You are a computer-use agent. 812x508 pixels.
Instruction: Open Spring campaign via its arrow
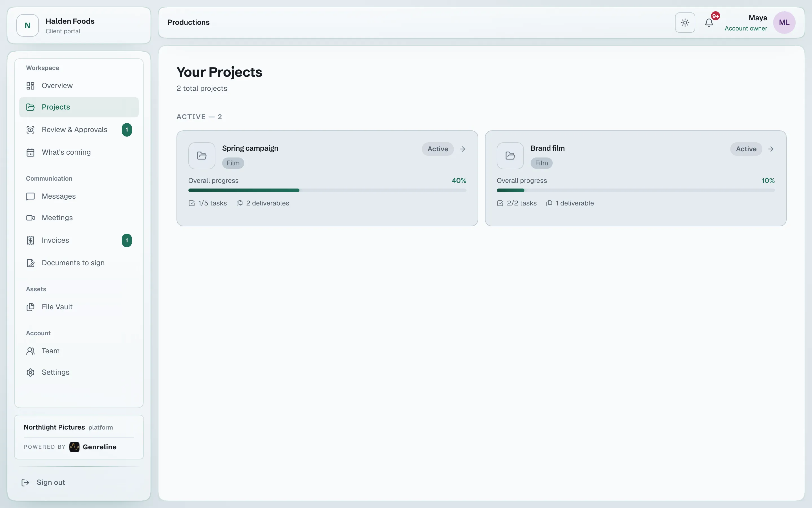click(x=462, y=149)
